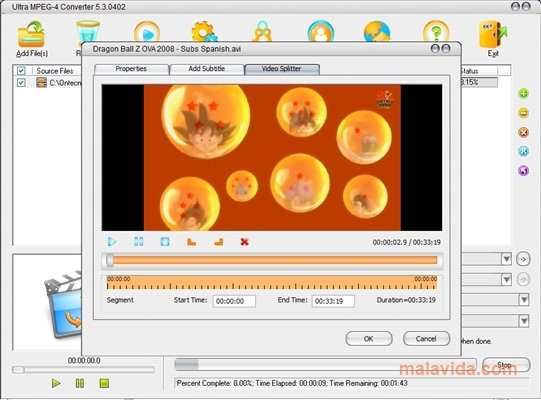Delete segment with the red X icon

coord(244,242)
